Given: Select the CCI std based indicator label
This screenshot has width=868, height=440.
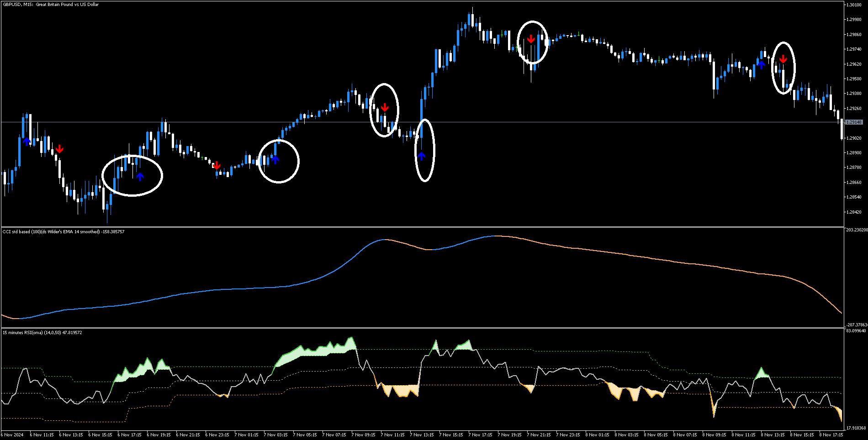Looking at the screenshot, I should [63, 232].
